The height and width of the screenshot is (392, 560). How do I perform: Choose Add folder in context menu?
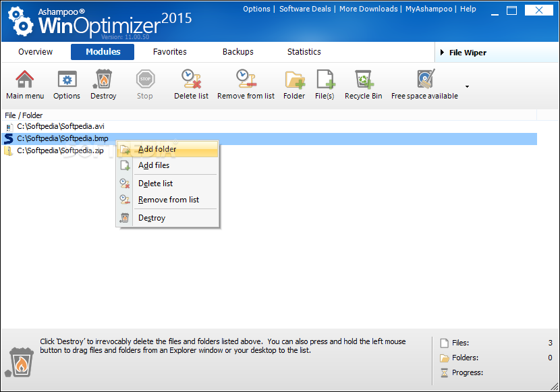(x=167, y=149)
